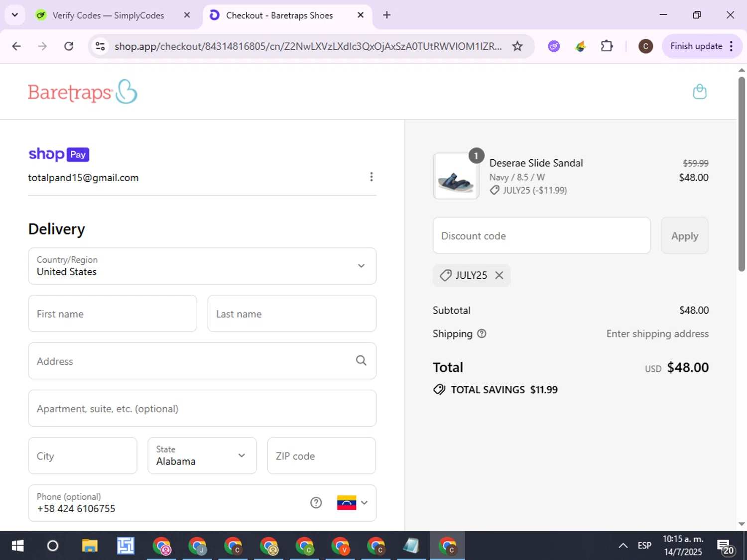Focus the Apartment, suite field
Screen dimensions: 747x560
(202, 408)
